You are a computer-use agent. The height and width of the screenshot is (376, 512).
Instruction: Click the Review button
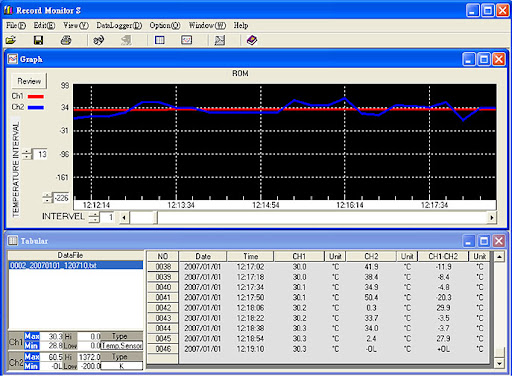(x=29, y=81)
